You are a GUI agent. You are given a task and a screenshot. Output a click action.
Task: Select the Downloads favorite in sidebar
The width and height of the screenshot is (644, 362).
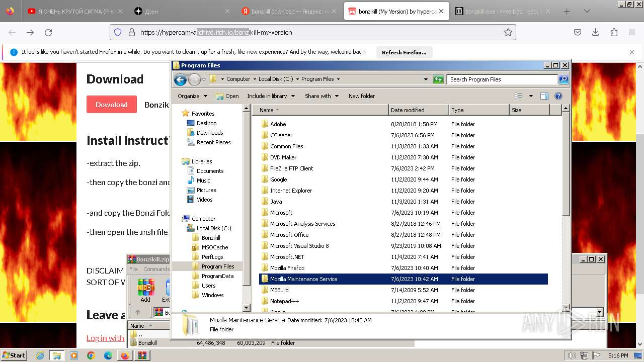[x=210, y=133]
